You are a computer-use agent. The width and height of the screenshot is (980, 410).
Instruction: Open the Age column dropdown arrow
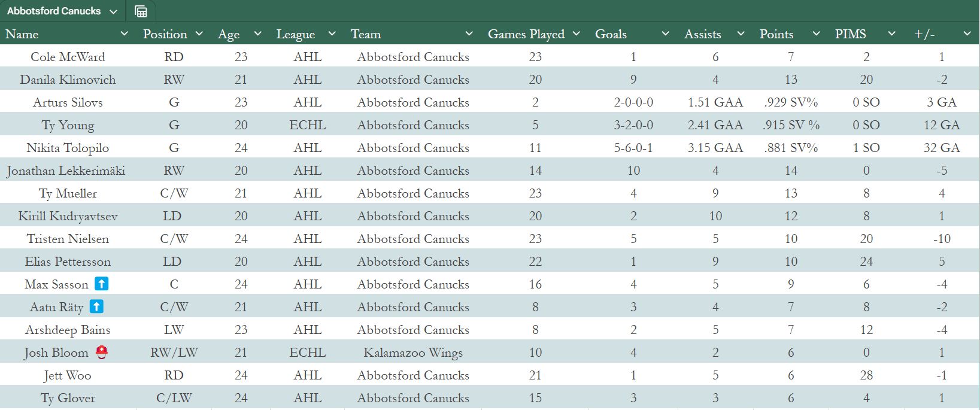click(x=258, y=34)
